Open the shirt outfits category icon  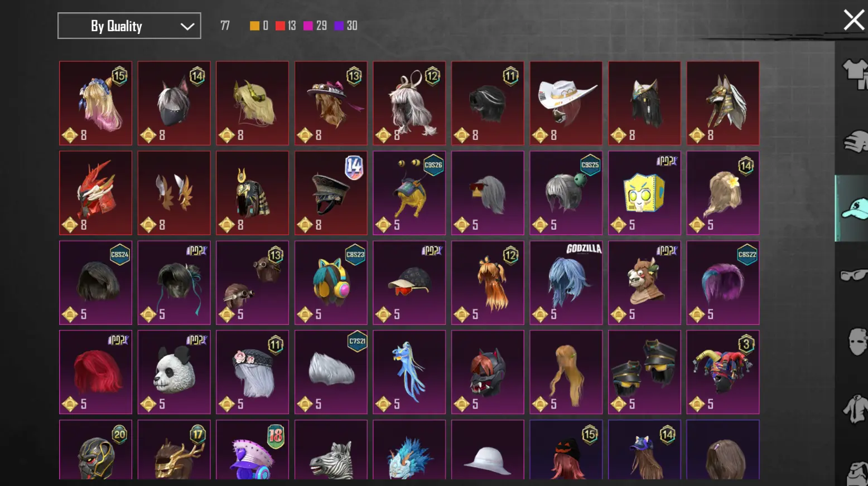coord(855,74)
